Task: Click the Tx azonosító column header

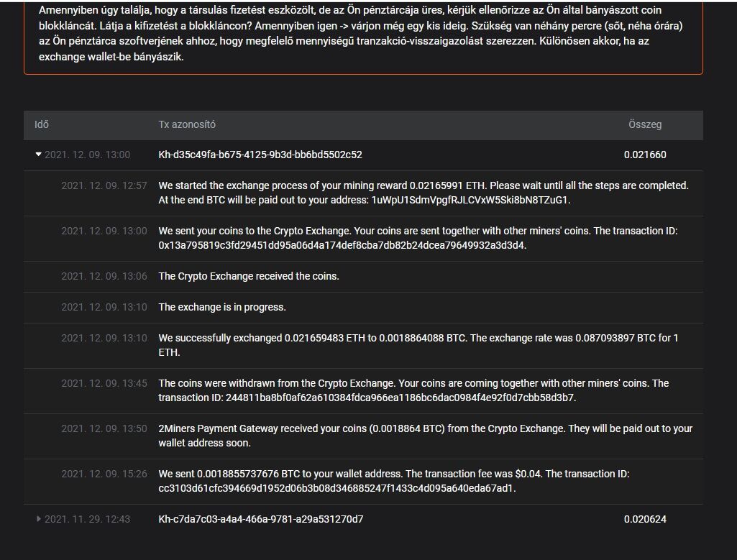Action: 187,124
